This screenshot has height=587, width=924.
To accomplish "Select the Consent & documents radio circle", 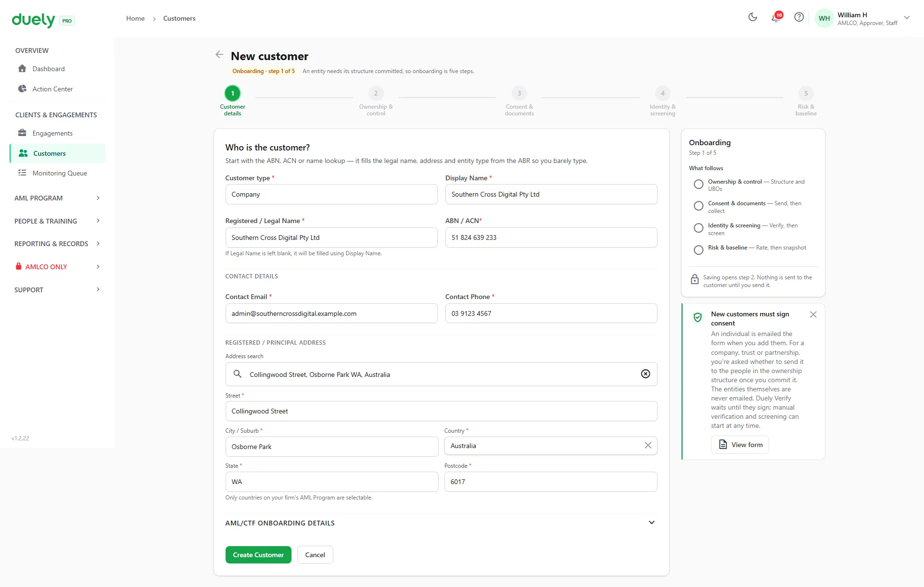I will (698, 206).
